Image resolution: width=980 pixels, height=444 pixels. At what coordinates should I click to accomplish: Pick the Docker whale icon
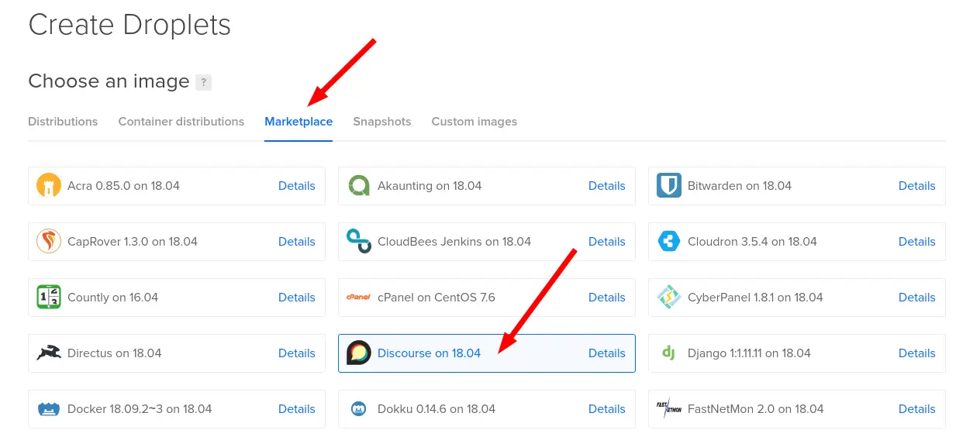49,409
